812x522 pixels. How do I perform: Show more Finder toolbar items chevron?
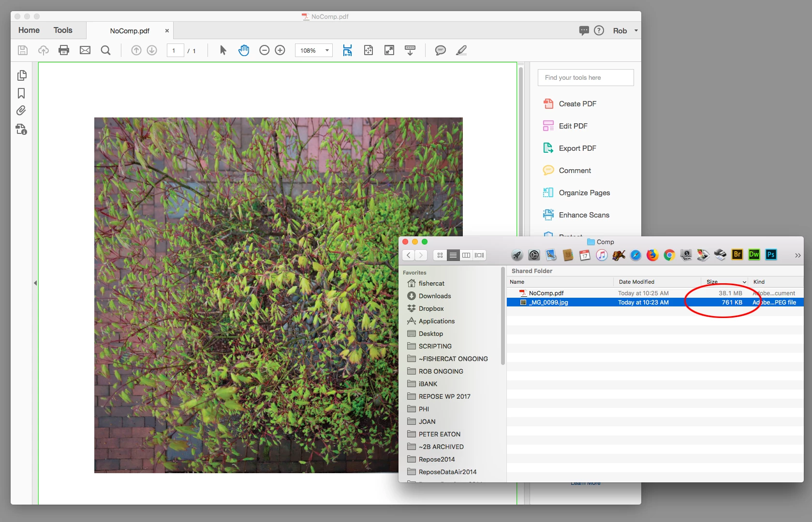click(x=797, y=255)
